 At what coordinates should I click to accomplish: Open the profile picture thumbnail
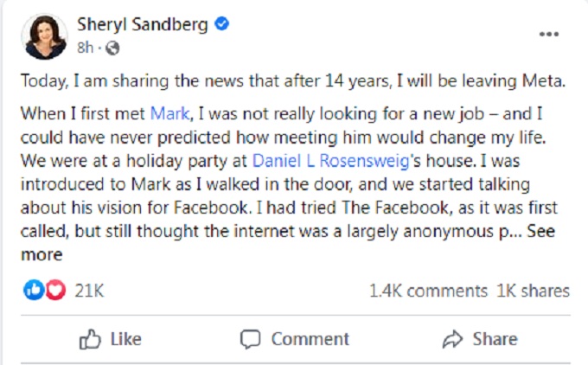(x=45, y=36)
